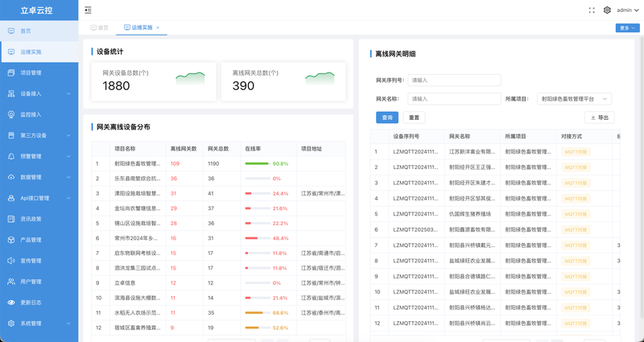The image size is (644, 342).
Task: Expand the 设备接入 submenu chevron
Action: [x=68, y=93]
